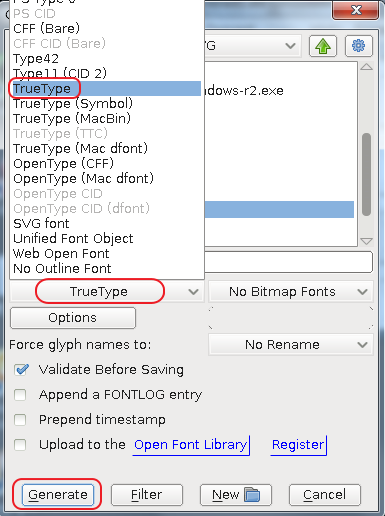Open the Options button
Image resolution: width=385 pixels, height=516 pixels.
(x=73, y=318)
